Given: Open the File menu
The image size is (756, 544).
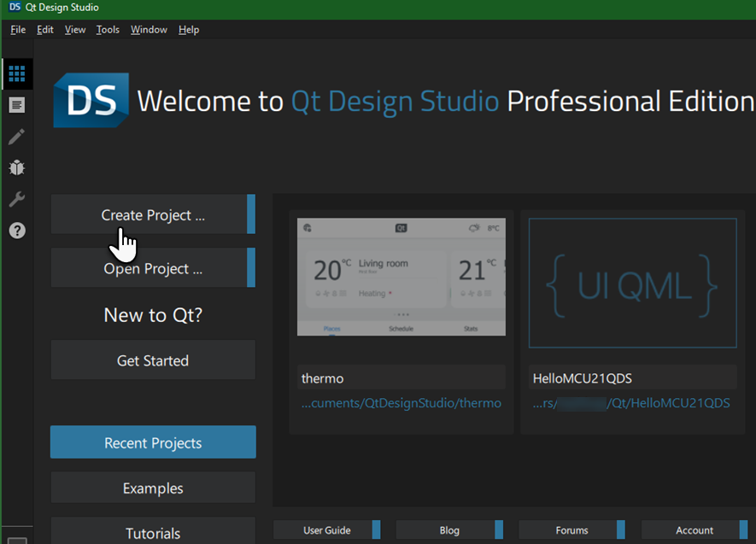Looking at the screenshot, I should pyautogui.click(x=18, y=30).
